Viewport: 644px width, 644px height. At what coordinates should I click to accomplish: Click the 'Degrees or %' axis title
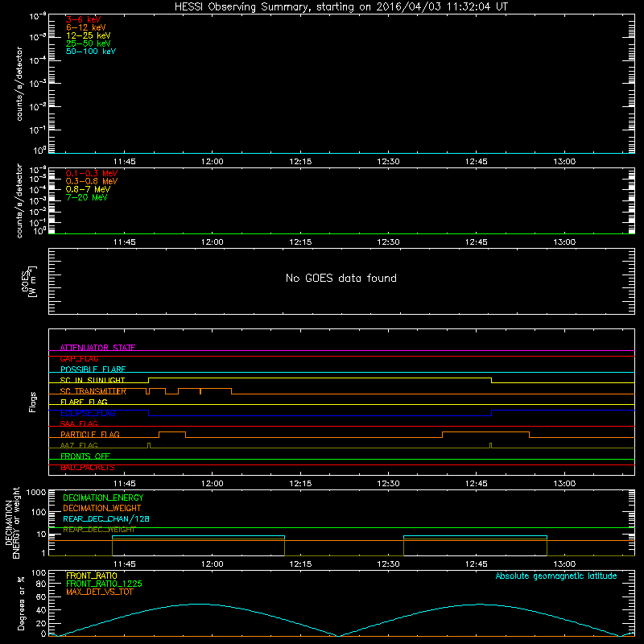22,603
